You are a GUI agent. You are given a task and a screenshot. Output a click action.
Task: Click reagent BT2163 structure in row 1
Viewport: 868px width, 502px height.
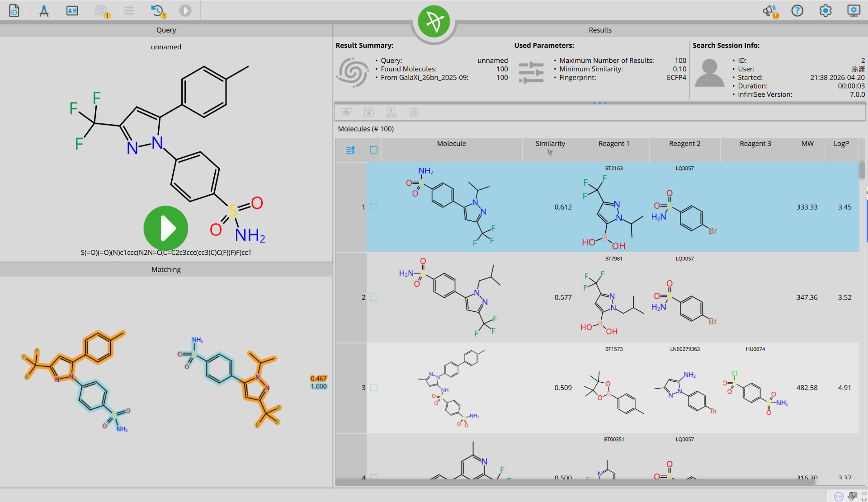point(613,211)
